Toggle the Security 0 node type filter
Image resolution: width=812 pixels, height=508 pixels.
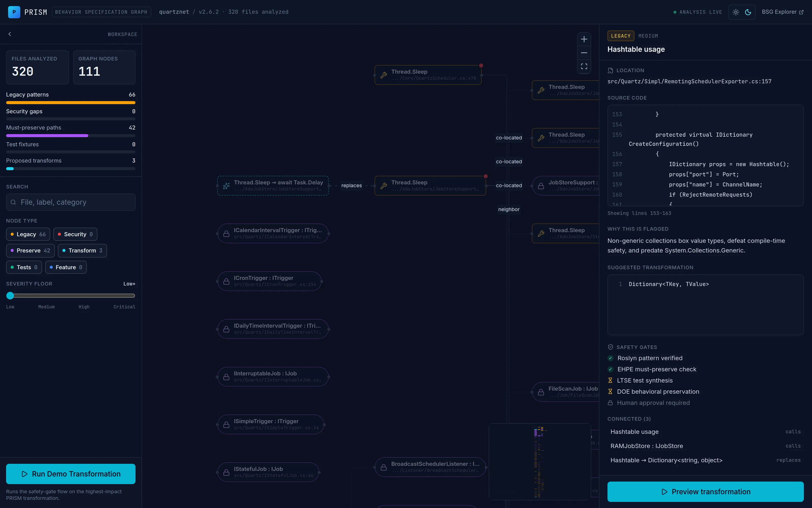pos(75,234)
